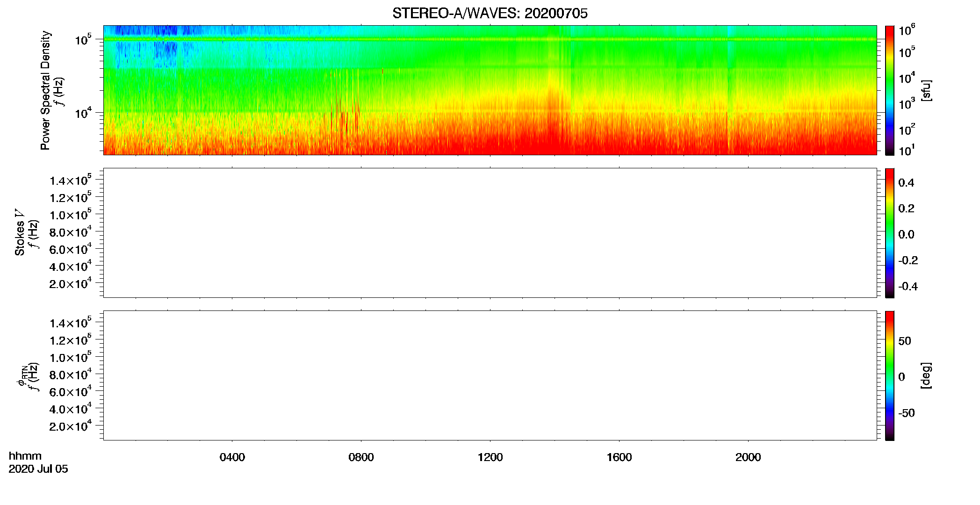Click the 10^6 value on the sfu color bar

(x=907, y=30)
